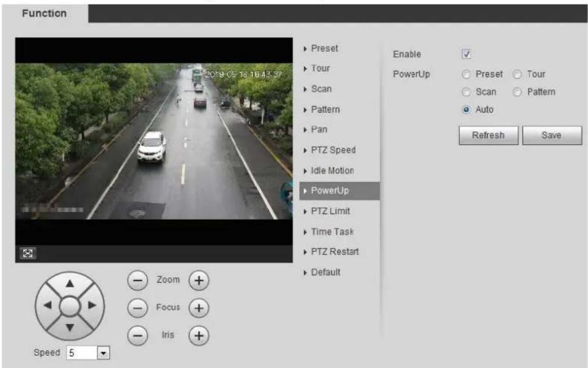Click the center button of the PTZ pad

[70, 306]
